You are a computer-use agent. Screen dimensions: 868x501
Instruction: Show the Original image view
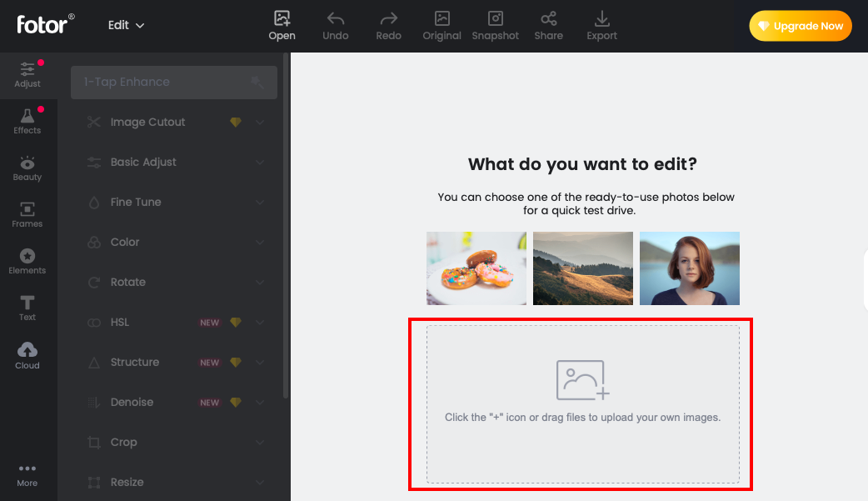click(441, 26)
